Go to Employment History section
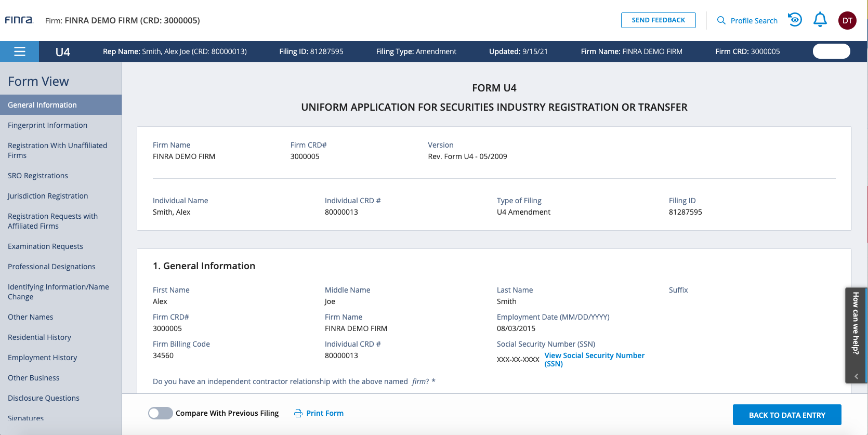The height and width of the screenshot is (435, 868). (42, 358)
